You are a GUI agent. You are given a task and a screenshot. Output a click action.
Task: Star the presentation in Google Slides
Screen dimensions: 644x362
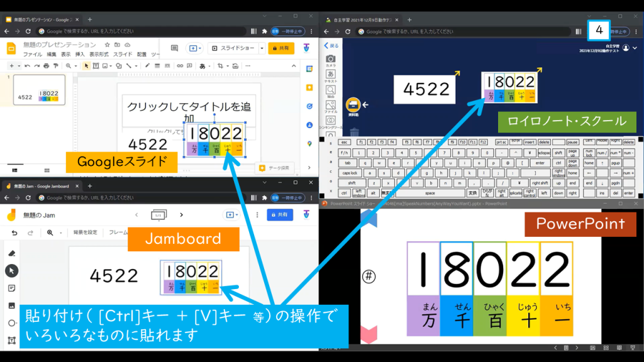107,45
